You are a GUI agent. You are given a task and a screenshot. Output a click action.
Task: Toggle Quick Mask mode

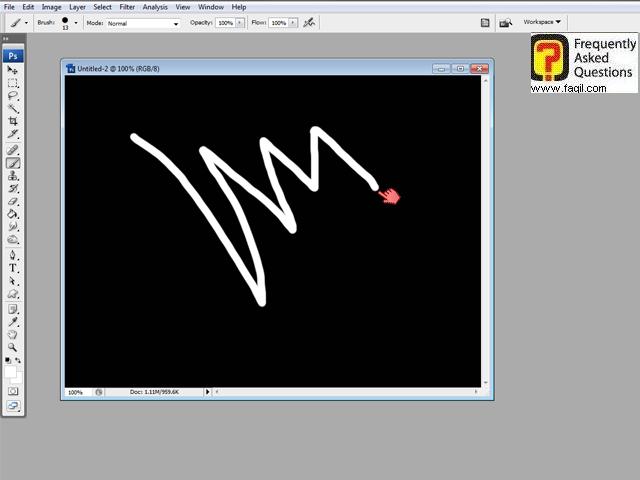coord(14,391)
